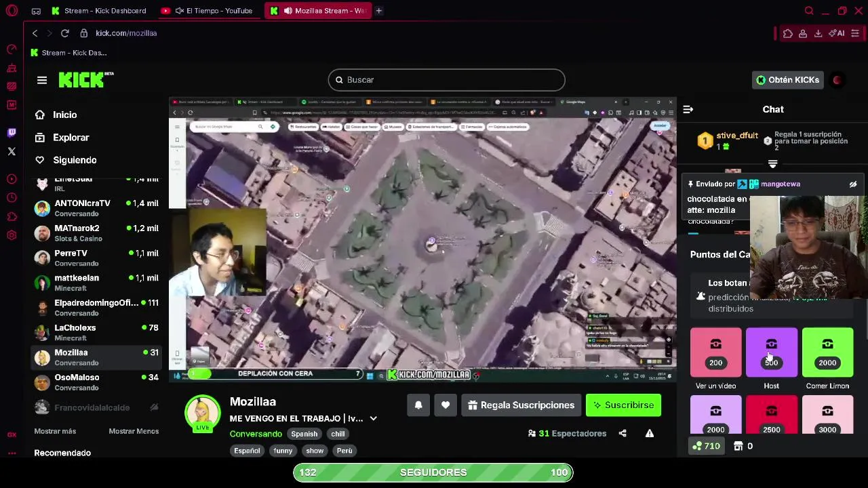
Task: Click the Español tag
Action: [x=247, y=451]
